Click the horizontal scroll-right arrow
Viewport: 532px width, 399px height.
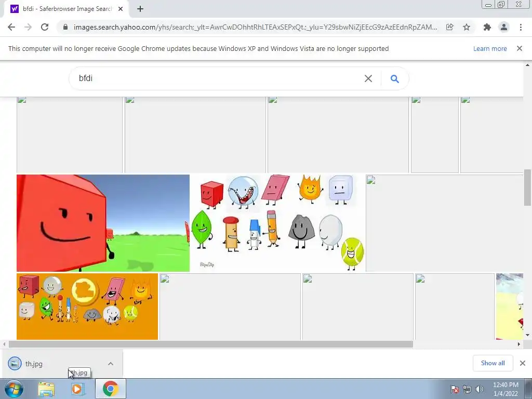519,344
